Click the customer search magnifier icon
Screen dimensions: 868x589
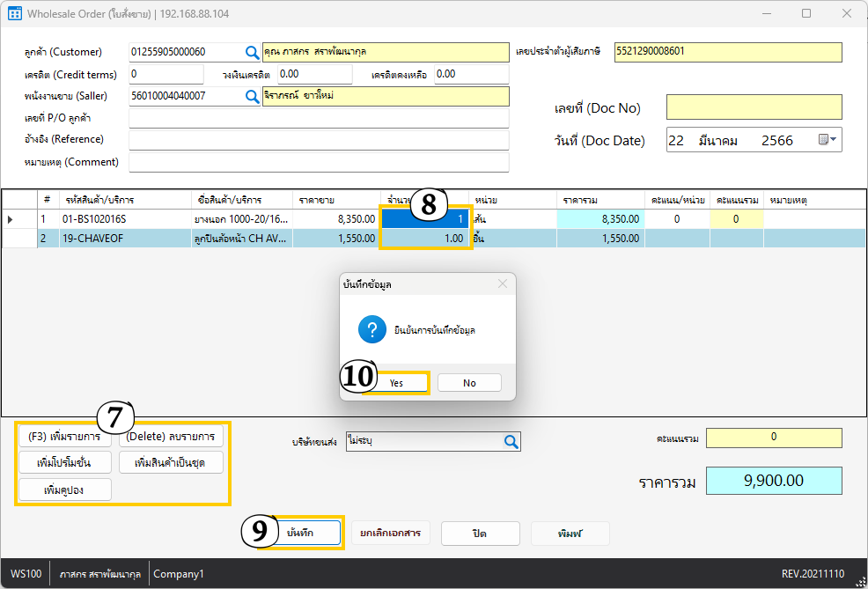point(252,52)
